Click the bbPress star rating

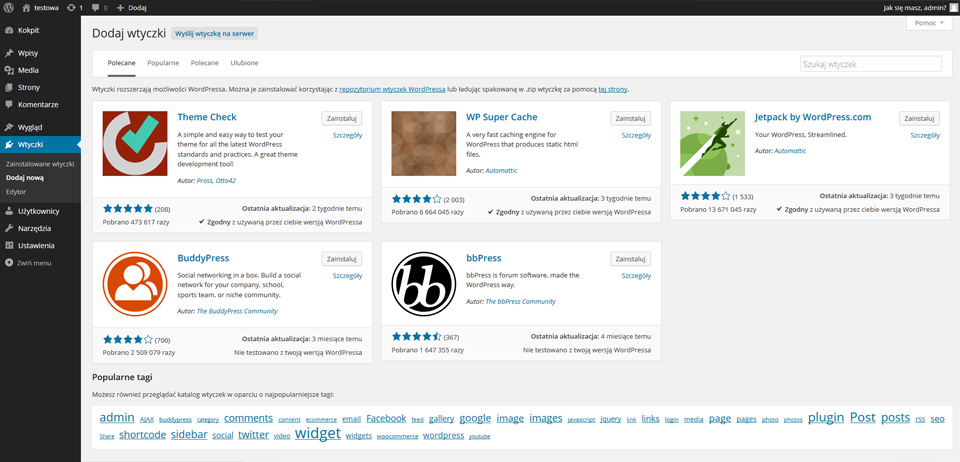[x=417, y=337]
